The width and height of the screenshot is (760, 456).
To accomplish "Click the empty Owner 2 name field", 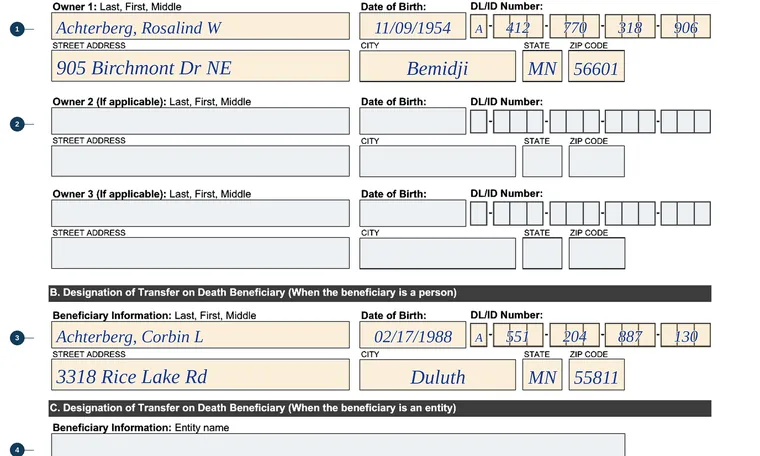I will tap(200, 121).
